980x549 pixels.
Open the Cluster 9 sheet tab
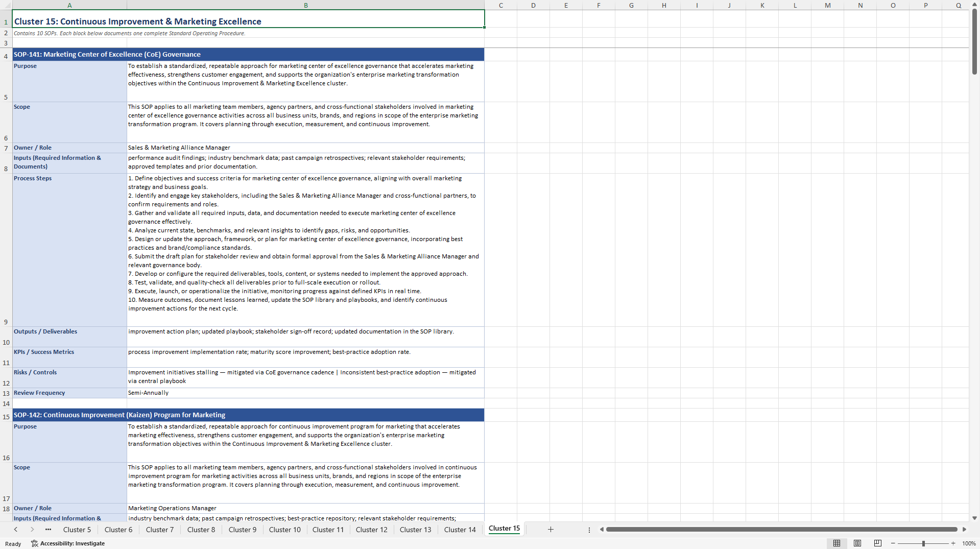coord(243,530)
